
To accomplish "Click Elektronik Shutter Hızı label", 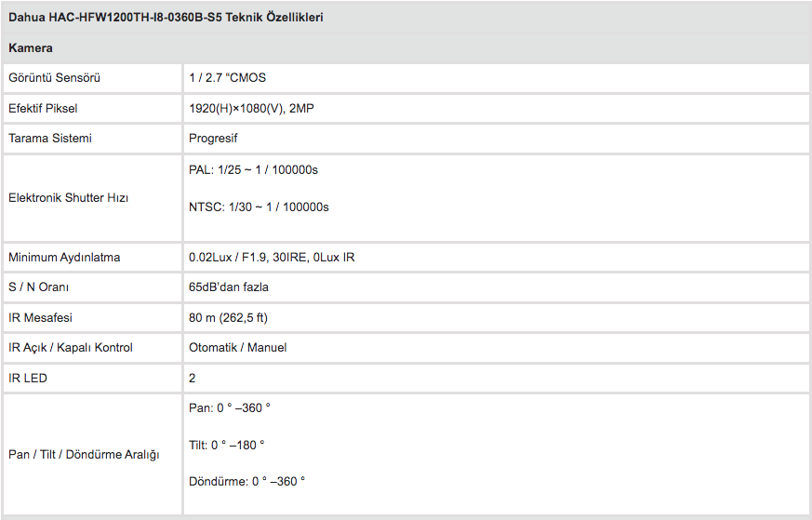I will (69, 198).
